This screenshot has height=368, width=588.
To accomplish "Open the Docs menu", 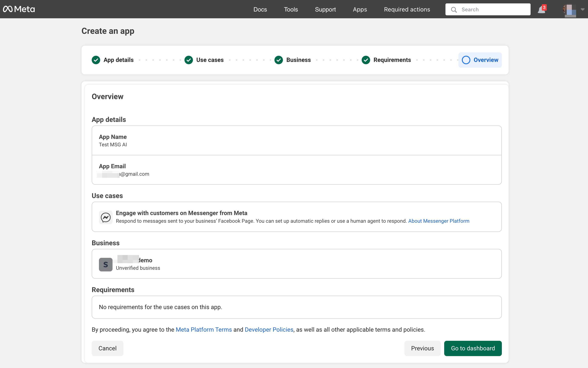I will click(x=260, y=10).
